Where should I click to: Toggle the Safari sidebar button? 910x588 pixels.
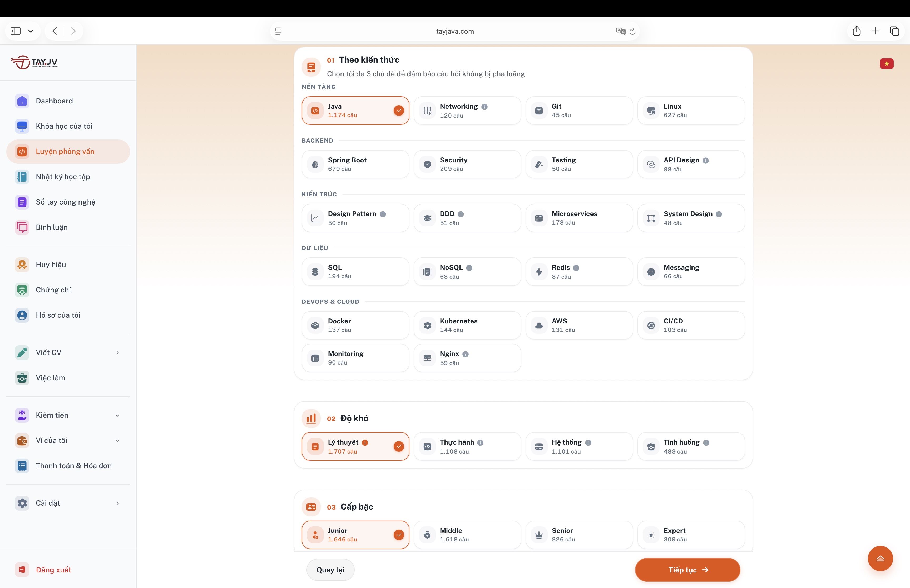click(x=16, y=31)
